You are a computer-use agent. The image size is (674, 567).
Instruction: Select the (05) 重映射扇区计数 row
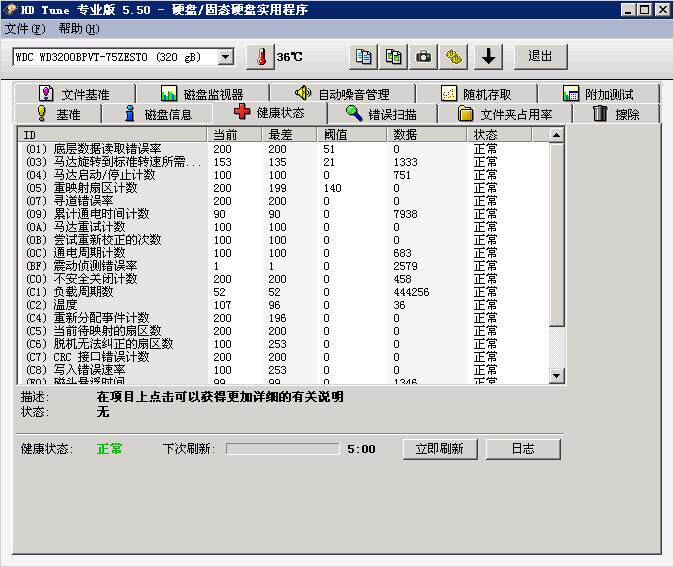285,188
